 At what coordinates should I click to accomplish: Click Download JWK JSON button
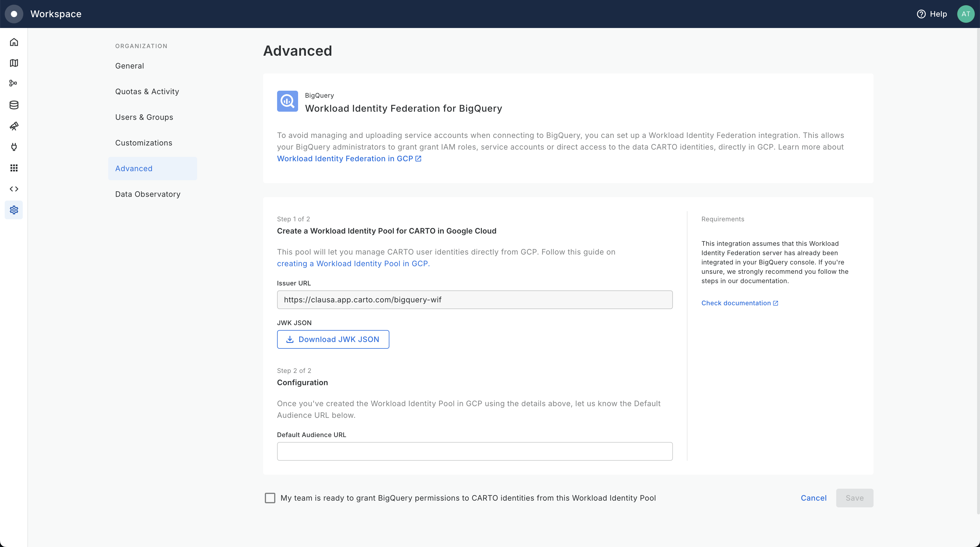[333, 339]
